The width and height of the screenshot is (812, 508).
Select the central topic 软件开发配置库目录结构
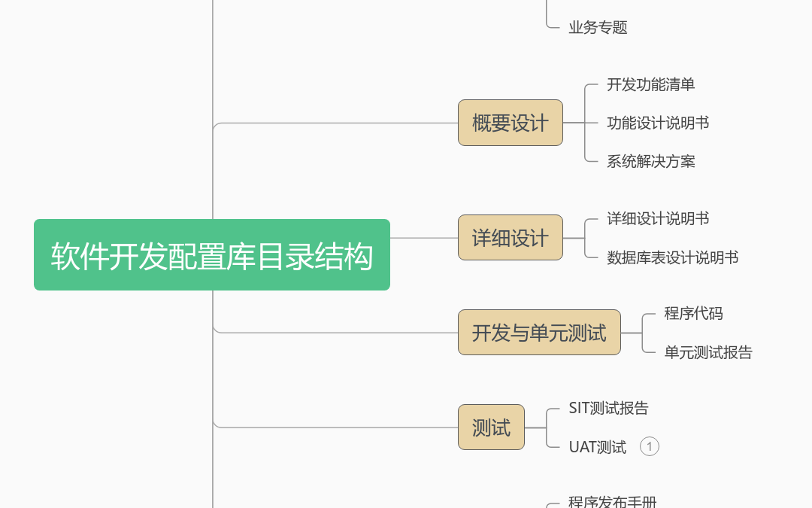[212, 255]
